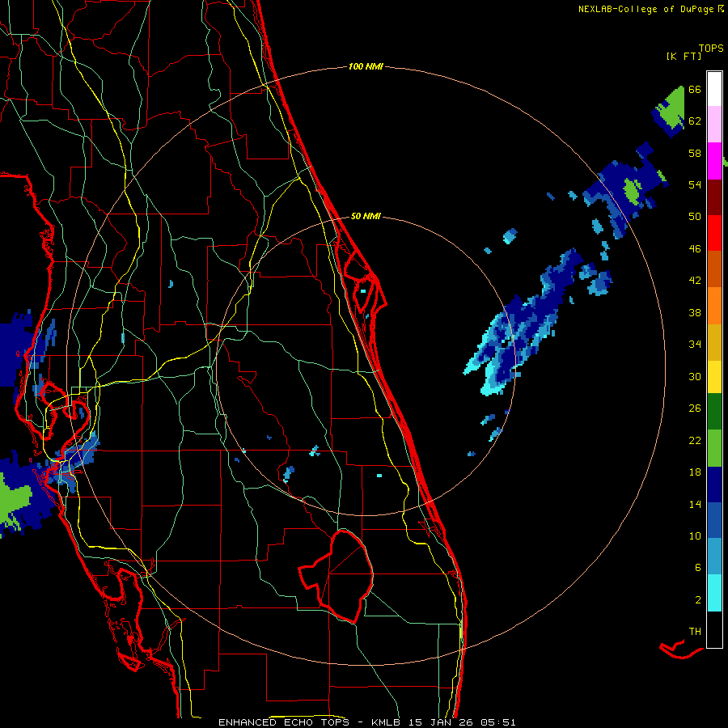The image size is (728, 728).
Task: Click the "[K FT]" units label
Action: pyautogui.click(x=684, y=56)
